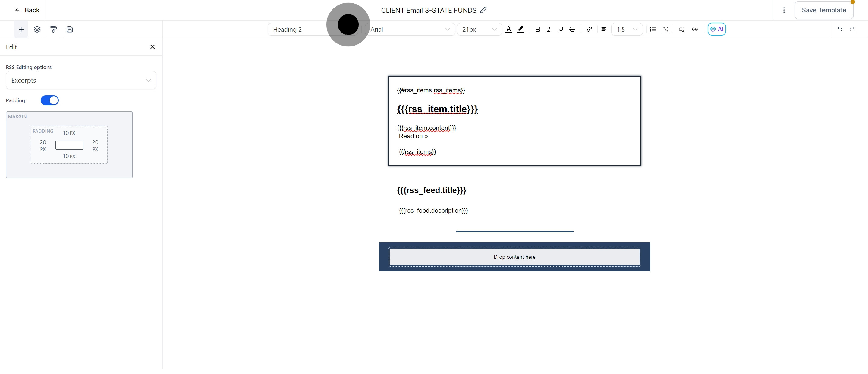Open the AI assistant tool
Viewport: 868px width, 374px height.
click(x=716, y=29)
